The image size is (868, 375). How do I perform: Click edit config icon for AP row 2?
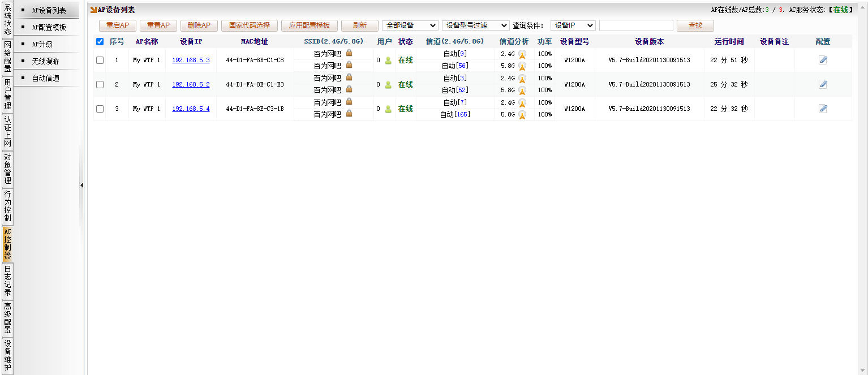pyautogui.click(x=823, y=84)
